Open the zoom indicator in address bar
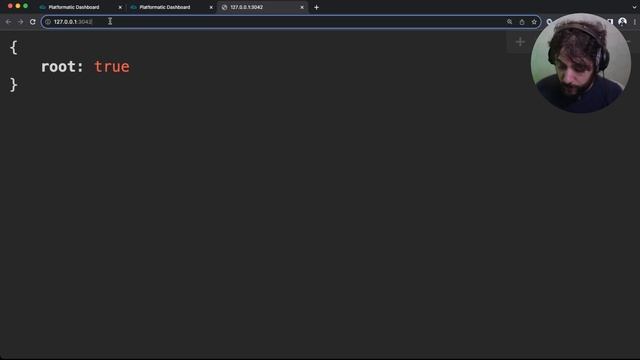 (x=509, y=22)
